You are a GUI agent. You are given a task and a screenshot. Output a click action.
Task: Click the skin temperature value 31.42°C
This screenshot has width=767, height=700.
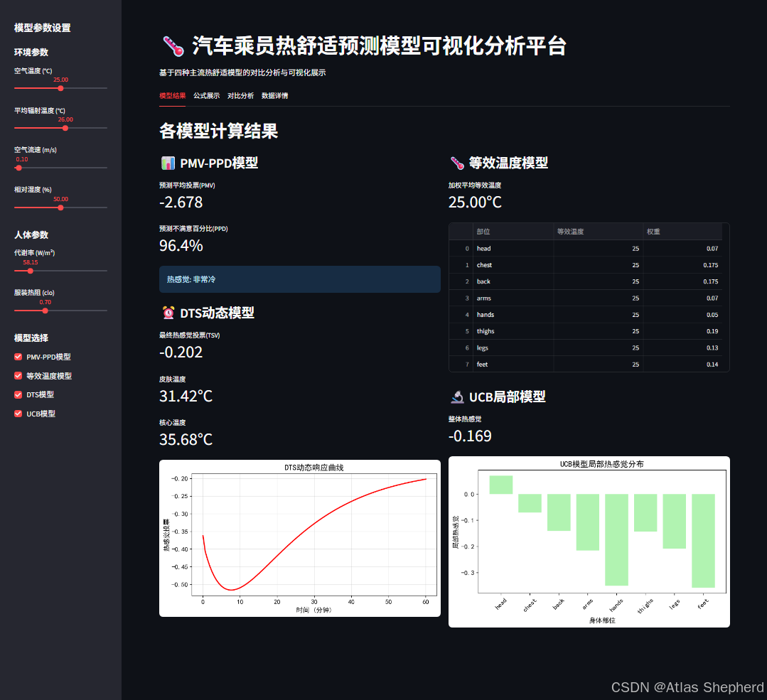point(186,396)
